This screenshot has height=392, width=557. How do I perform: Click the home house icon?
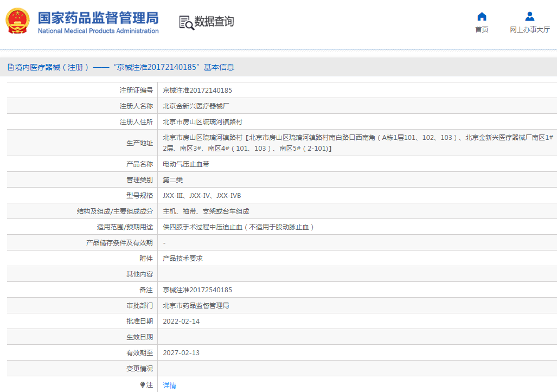tap(482, 16)
